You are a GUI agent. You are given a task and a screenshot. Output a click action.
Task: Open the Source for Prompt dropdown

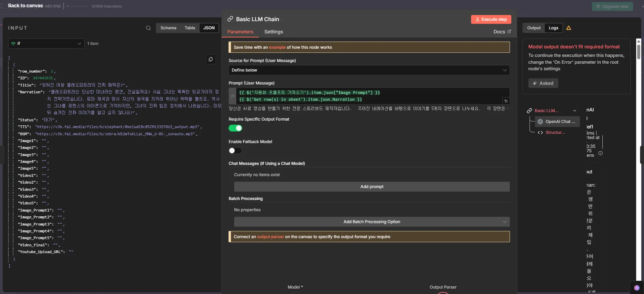369,70
